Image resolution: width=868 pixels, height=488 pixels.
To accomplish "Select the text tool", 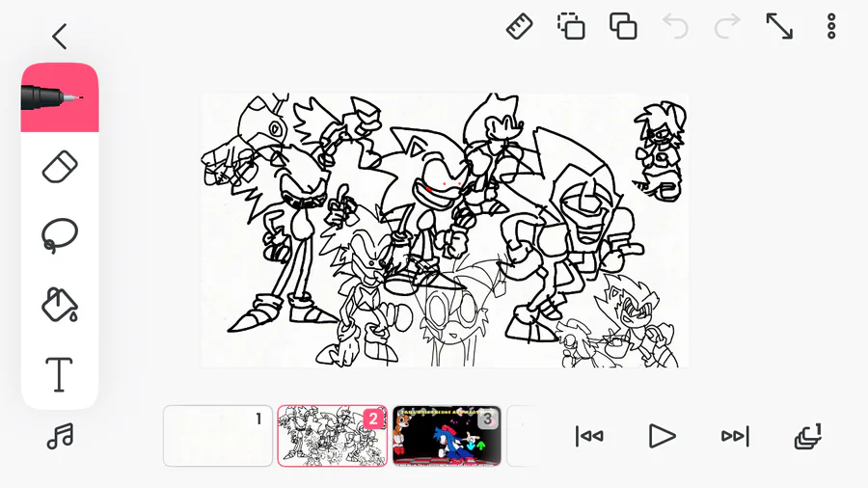I will click(59, 374).
